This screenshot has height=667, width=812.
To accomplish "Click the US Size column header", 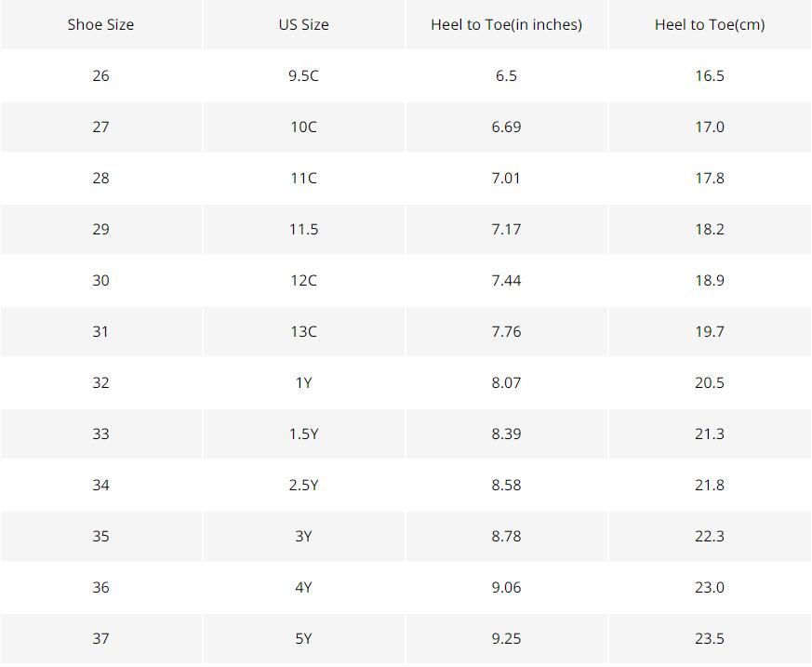I will 304,25.
